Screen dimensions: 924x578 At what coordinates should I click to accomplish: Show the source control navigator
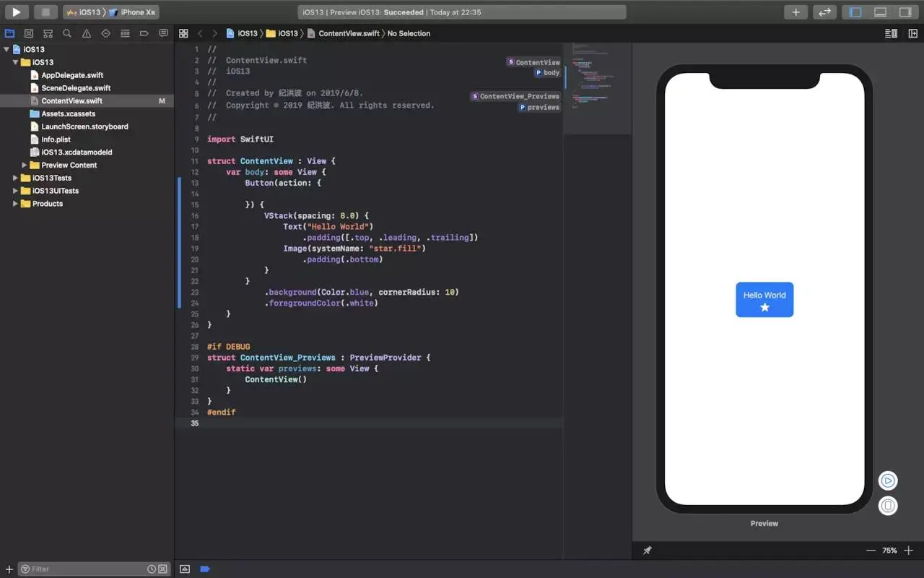[29, 33]
